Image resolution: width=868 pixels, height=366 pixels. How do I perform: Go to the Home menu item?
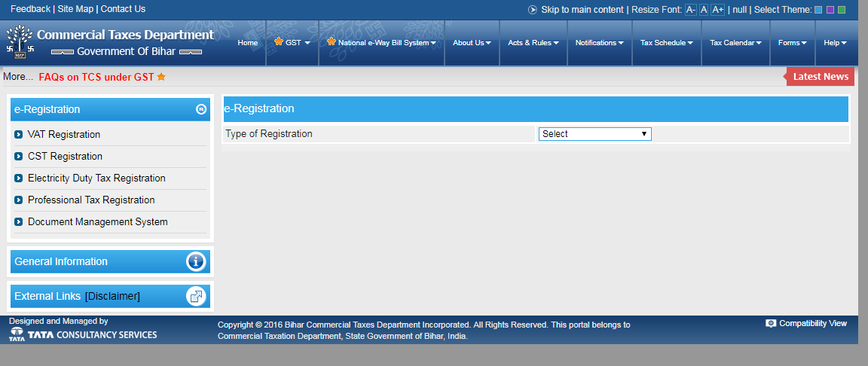[247, 43]
